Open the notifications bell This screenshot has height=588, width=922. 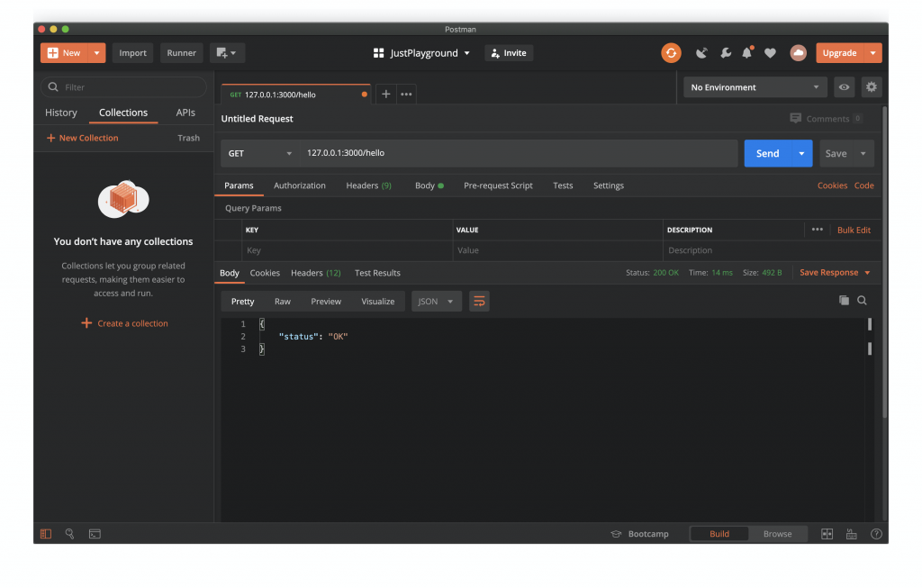coord(746,52)
